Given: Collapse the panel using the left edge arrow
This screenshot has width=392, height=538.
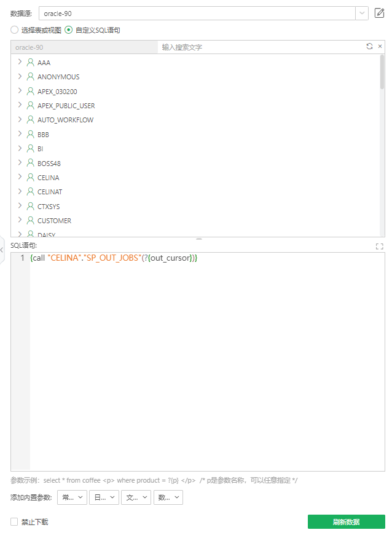Looking at the screenshot, I should tap(3, 250).
